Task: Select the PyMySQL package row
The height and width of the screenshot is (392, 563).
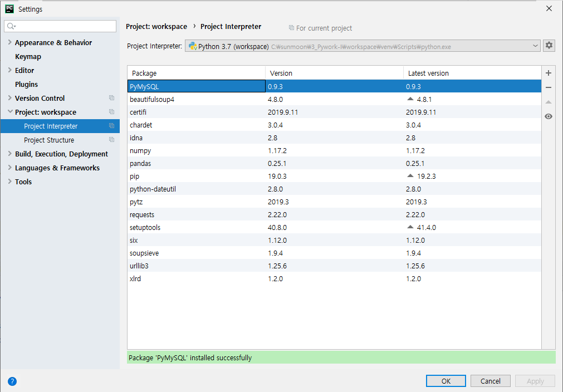Action: tap(334, 86)
